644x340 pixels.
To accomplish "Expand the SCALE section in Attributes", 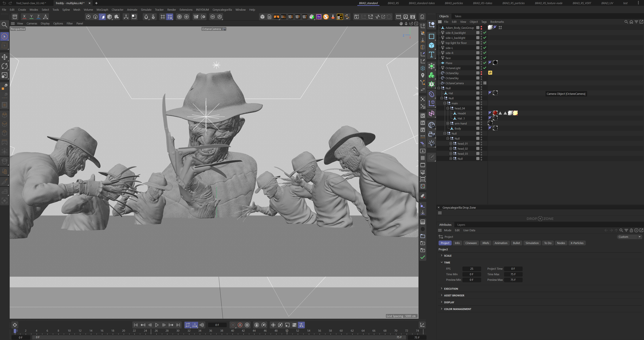I will [x=442, y=255].
